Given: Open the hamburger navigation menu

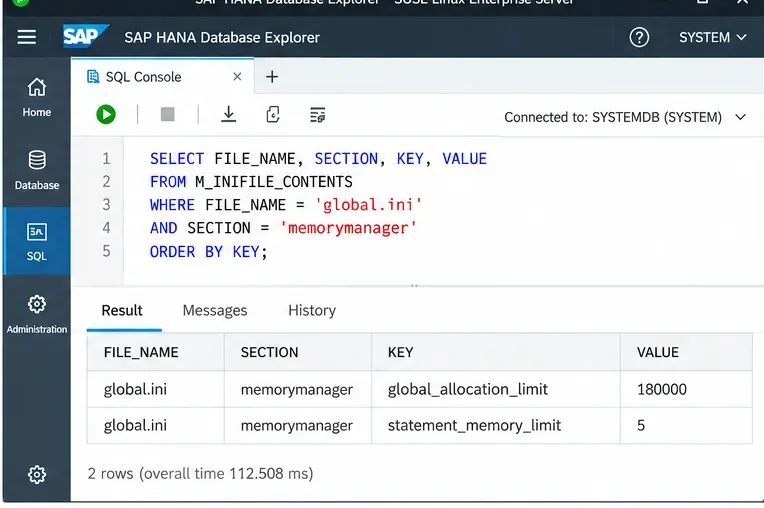Looking at the screenshot, I should [x=26, y=37].
